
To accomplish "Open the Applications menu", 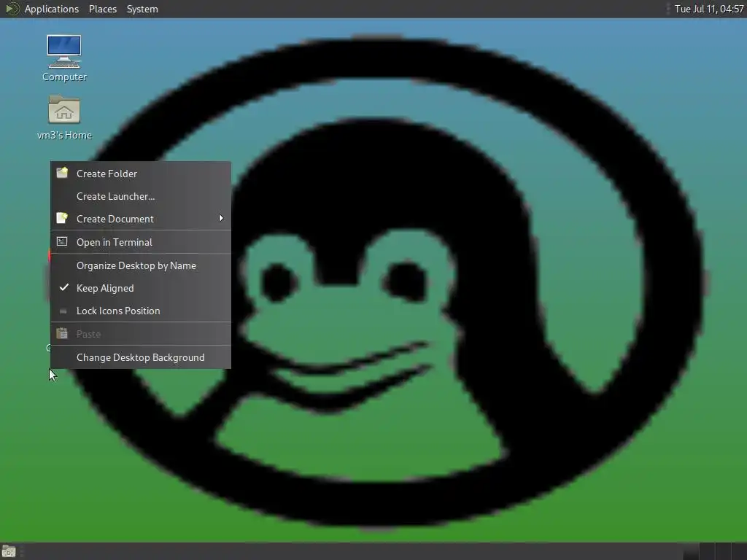I will (52, 9).
